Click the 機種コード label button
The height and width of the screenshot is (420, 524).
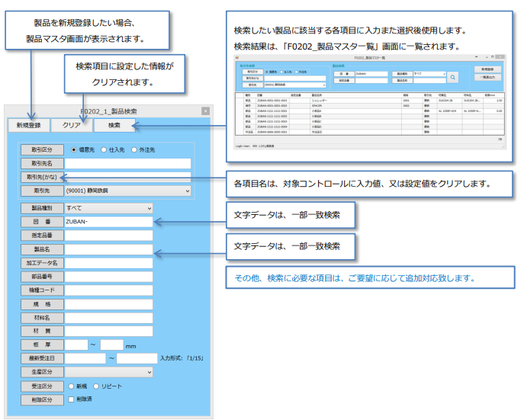click(x=42, y=290)
